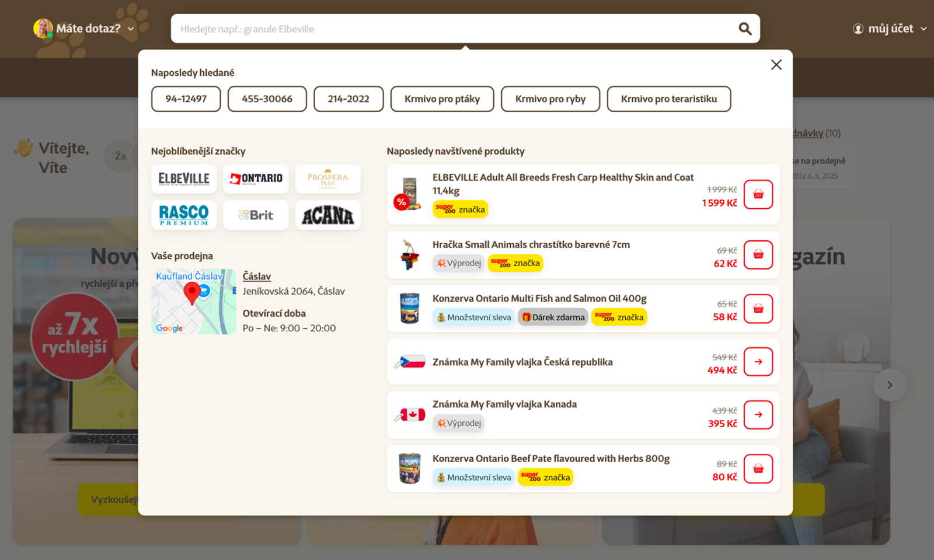Add Ontario Multi Fish konzerva to cart
934x560 pixels.
[x=758, y=309]
